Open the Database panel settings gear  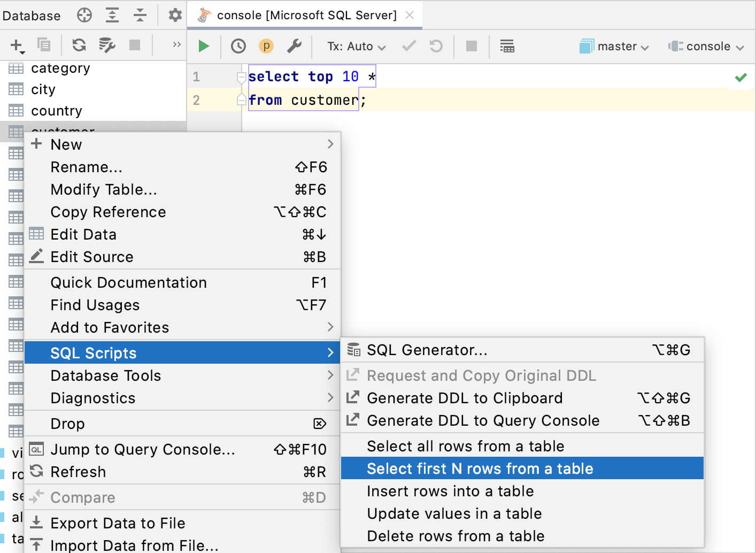(x=174, y=16)
